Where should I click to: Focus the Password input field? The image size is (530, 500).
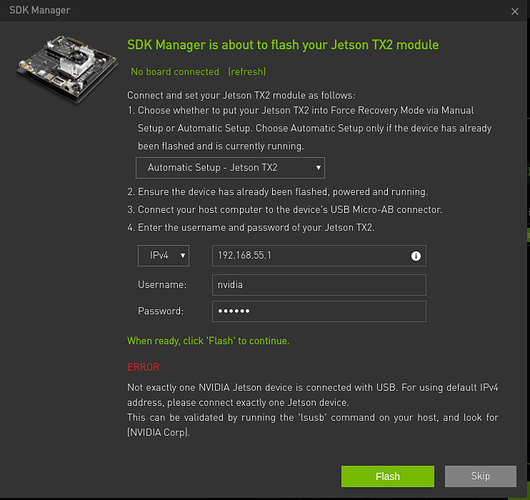click(x=319, y=311)
